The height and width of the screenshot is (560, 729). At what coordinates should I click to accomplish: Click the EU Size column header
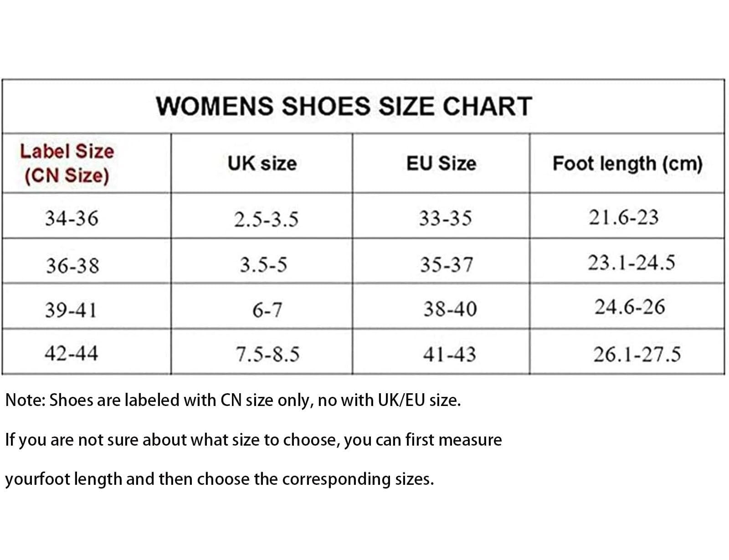click(x=441, y=163)
